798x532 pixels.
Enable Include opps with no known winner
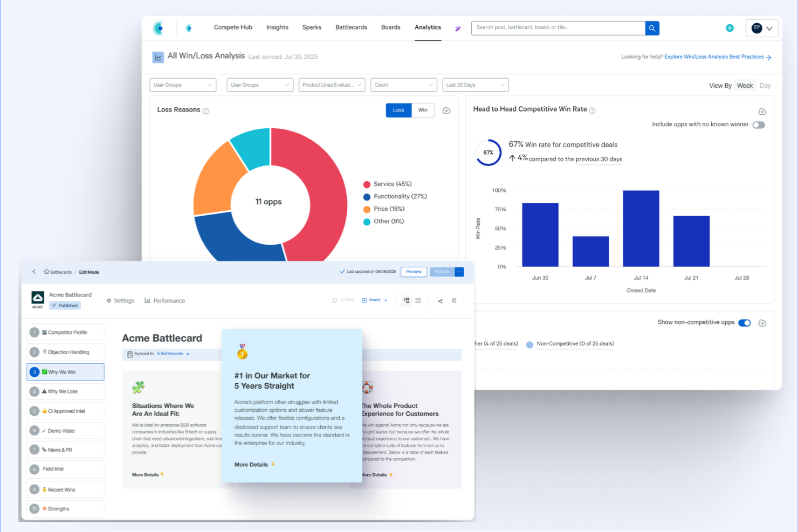coord(759,125)
